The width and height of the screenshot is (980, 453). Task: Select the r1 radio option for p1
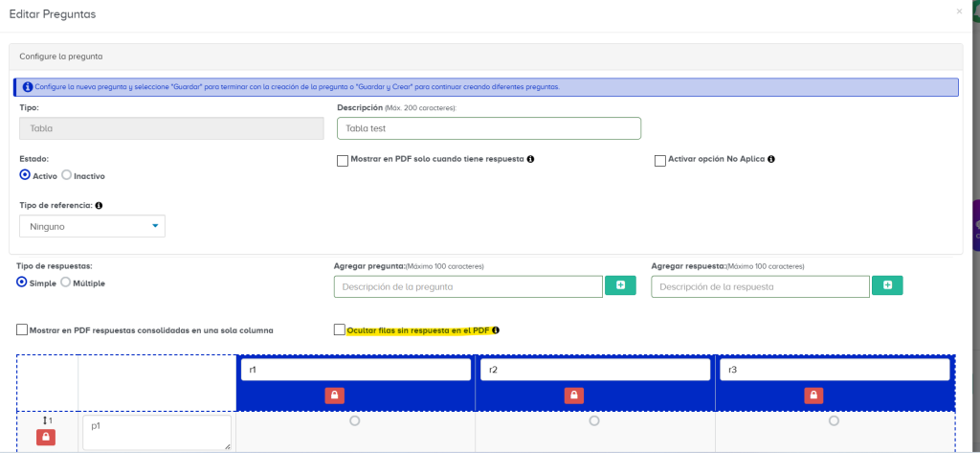point(354,421)
